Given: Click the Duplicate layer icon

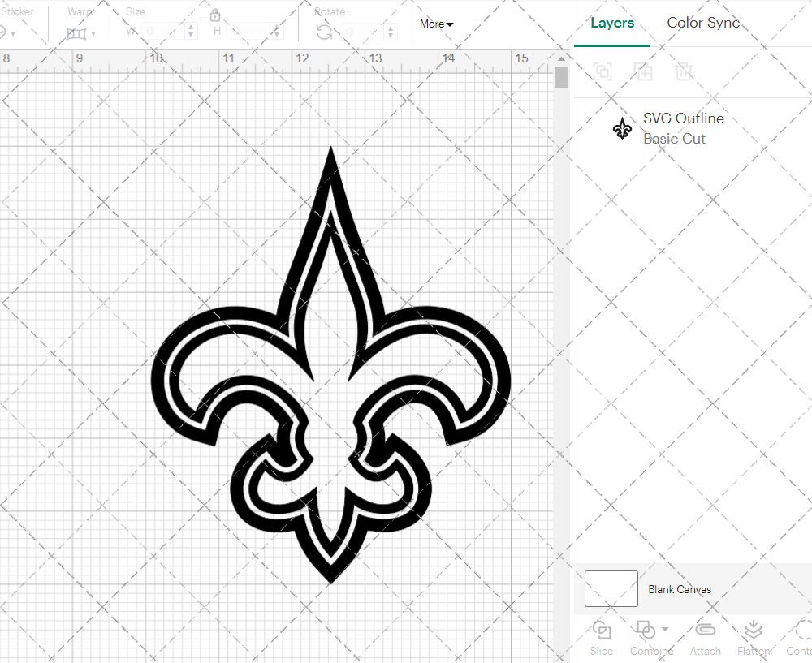Looking at the screenshot, I should [x=644, y=71].
